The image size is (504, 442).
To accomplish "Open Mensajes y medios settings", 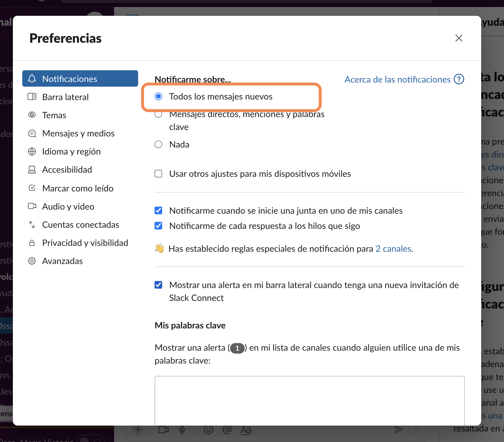I will (80, 133).
